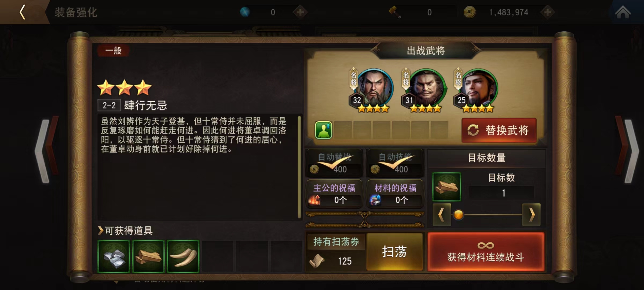Tap the home icon in top bar
The width and height of the screenshot is (644, 290).
coord(623,12)
